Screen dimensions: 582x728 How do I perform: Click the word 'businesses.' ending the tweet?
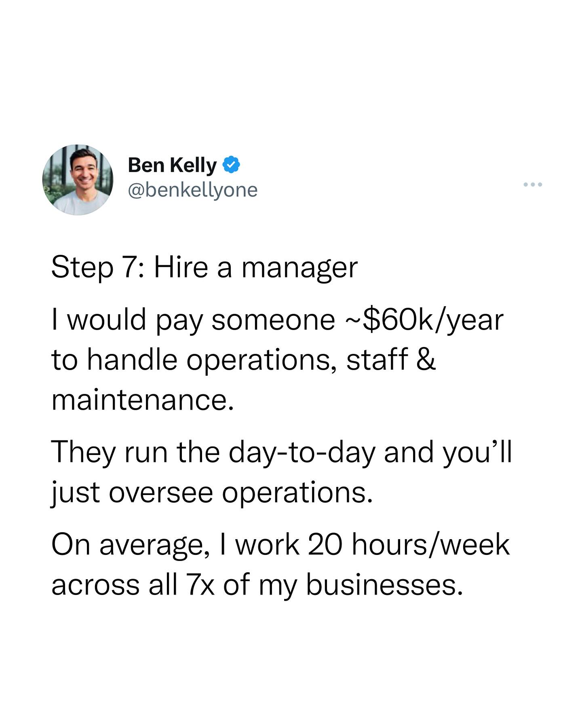384,585
